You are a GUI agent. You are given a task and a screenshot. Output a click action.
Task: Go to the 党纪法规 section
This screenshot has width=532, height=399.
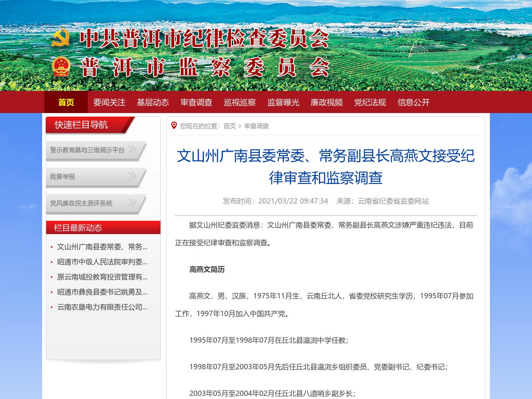[x=370, y=102]
